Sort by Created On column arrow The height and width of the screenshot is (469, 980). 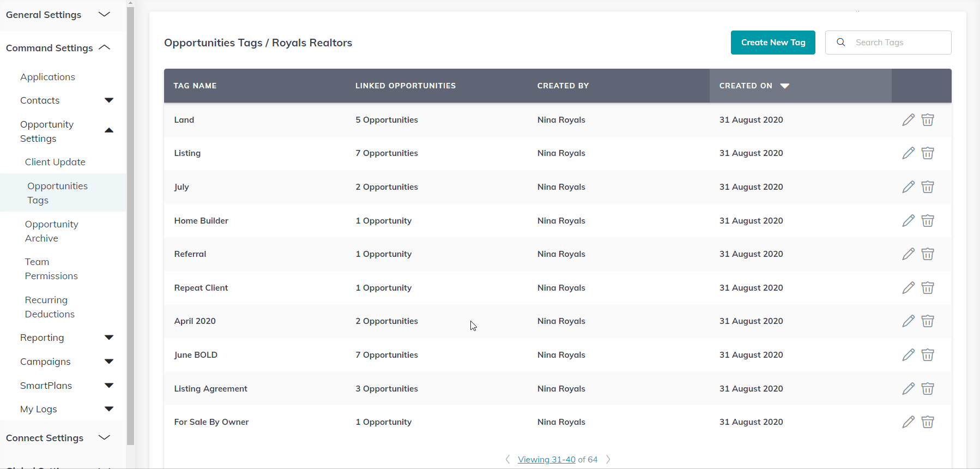785,86
